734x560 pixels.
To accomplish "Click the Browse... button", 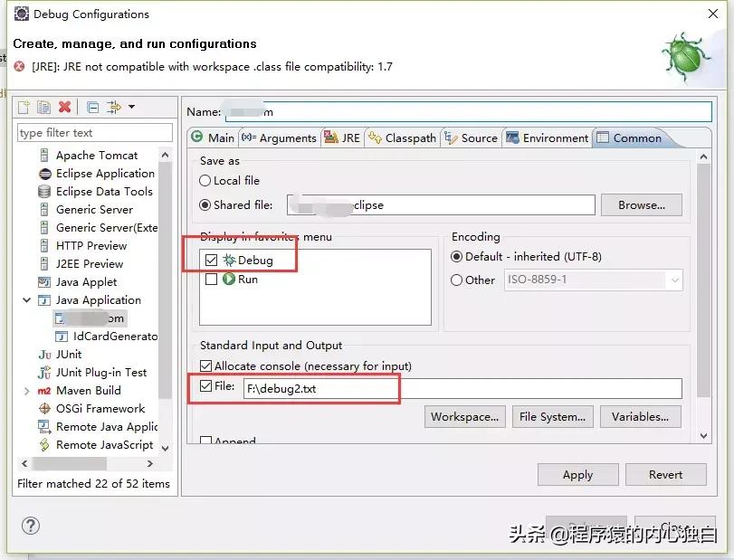I will (642, 205).
